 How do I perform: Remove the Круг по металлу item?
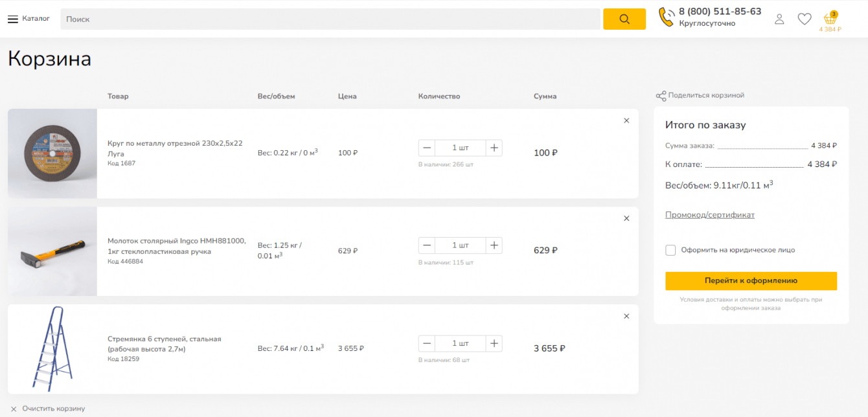pos(626,120)
